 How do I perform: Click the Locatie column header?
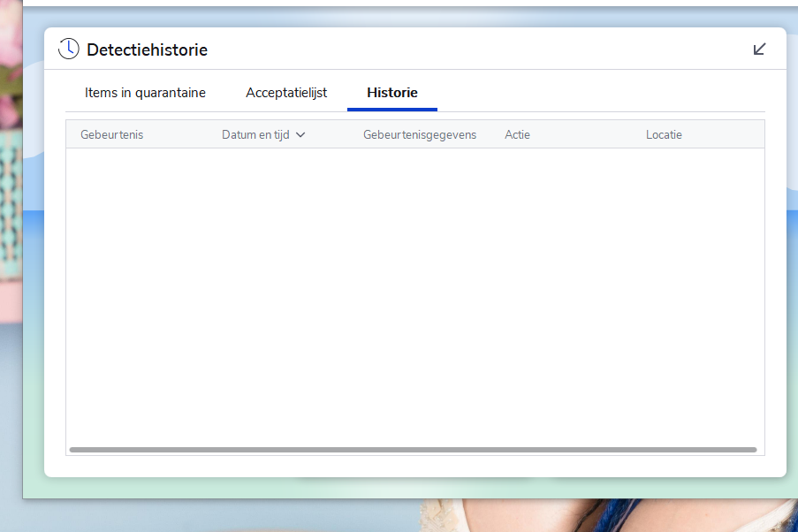tap(665, 135)
